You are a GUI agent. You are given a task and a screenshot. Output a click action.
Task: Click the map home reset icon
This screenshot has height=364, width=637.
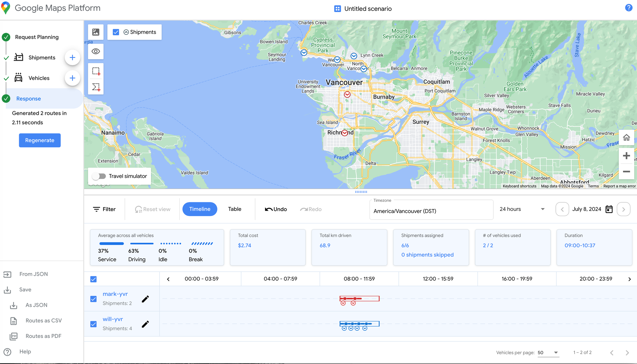tap(626, 137)
